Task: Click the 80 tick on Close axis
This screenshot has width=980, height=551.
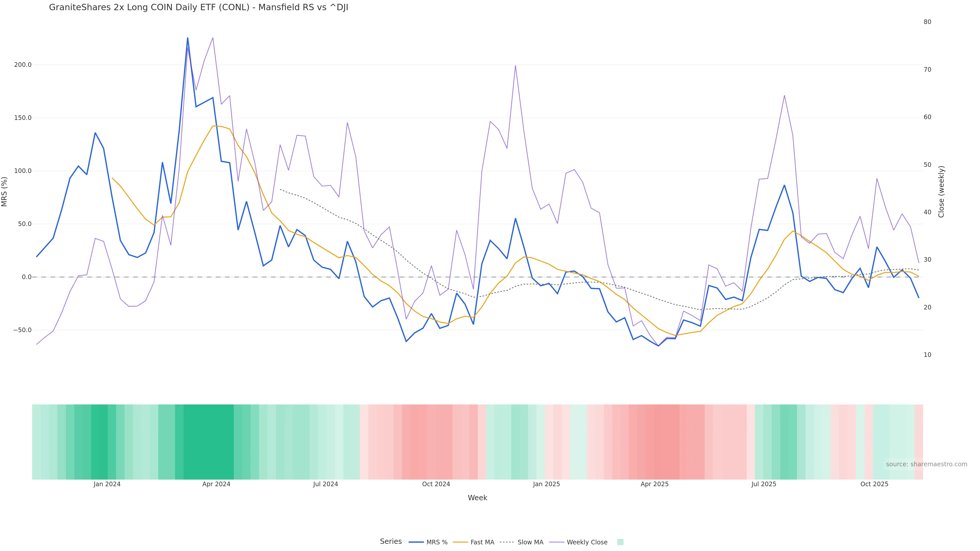Action: coord(927,22)
